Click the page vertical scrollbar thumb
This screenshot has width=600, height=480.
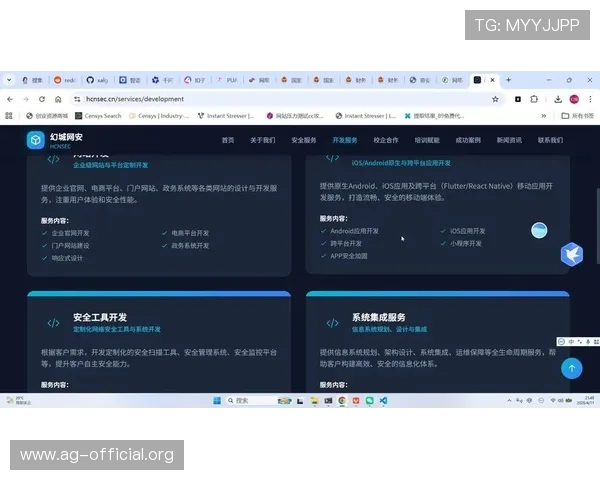coord(598,226)
